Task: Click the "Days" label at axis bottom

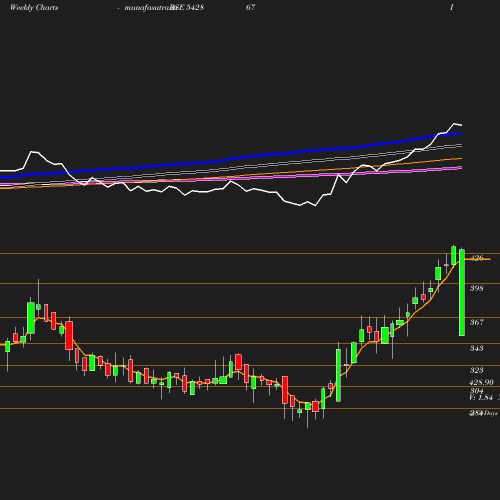Action: coord(490,413)
